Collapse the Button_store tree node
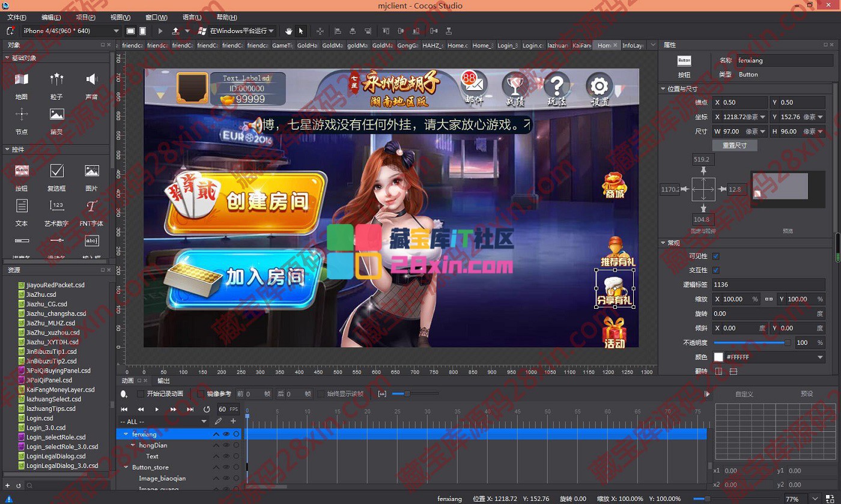 coord(126,467)
